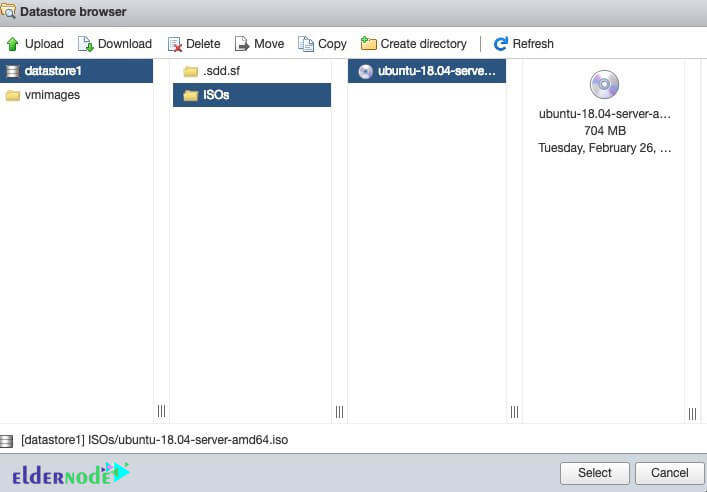Click the datastore icon in path bar

pyautogui.click(x=6, y=441)
